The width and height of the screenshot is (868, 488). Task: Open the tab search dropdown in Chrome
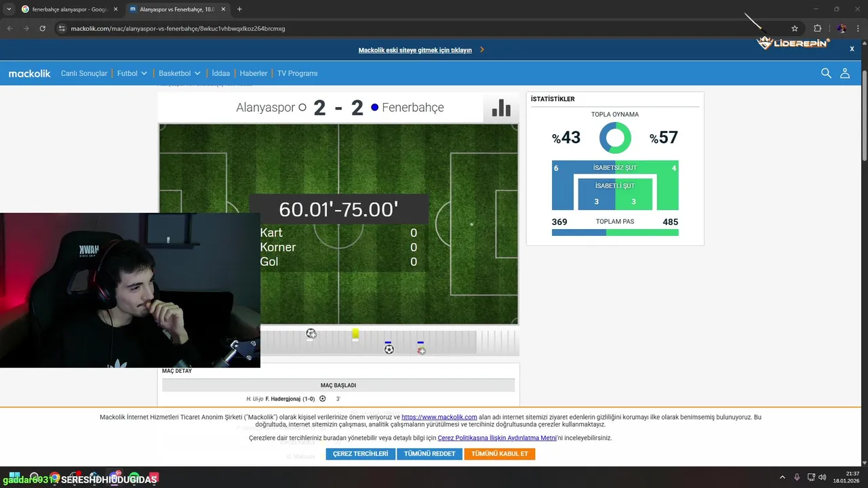tap(9, 9)
